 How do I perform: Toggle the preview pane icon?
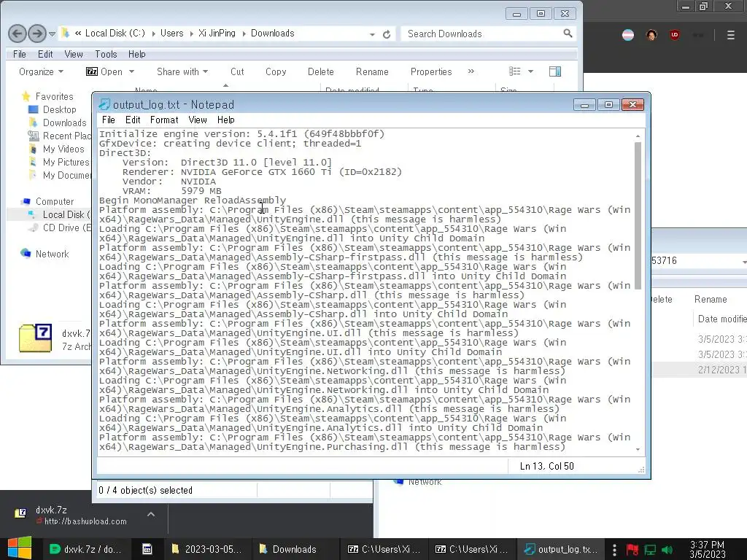pyautogui.click(x=555, y=71)
